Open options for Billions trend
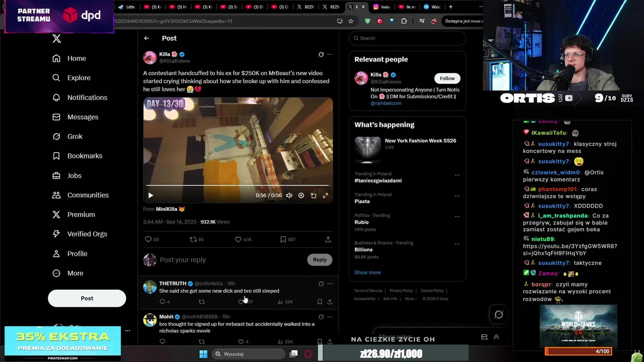The width and height of the screenshot is (644, 362). pos(457,244)
